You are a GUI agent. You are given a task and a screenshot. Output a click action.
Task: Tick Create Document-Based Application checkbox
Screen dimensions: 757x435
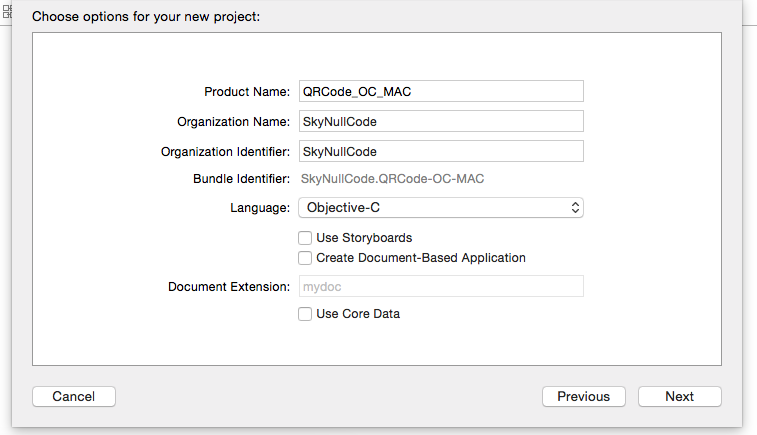click(x=305, y=258)
